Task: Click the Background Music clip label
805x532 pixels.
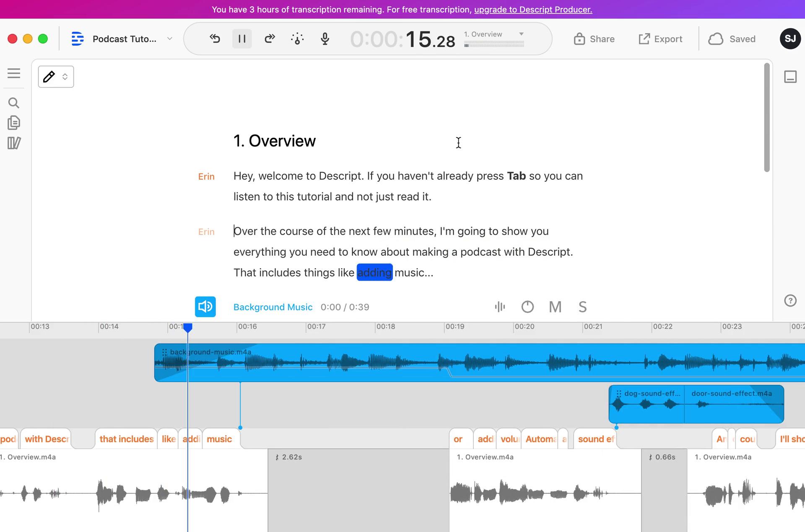Action: pyautogui.click(x=273, y=307)
